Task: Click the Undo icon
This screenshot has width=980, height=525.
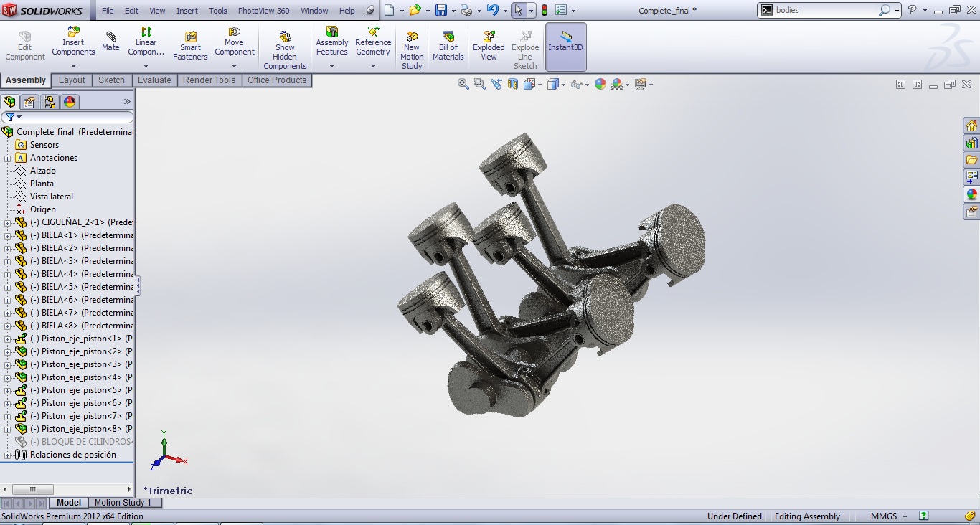Action: 492,10
